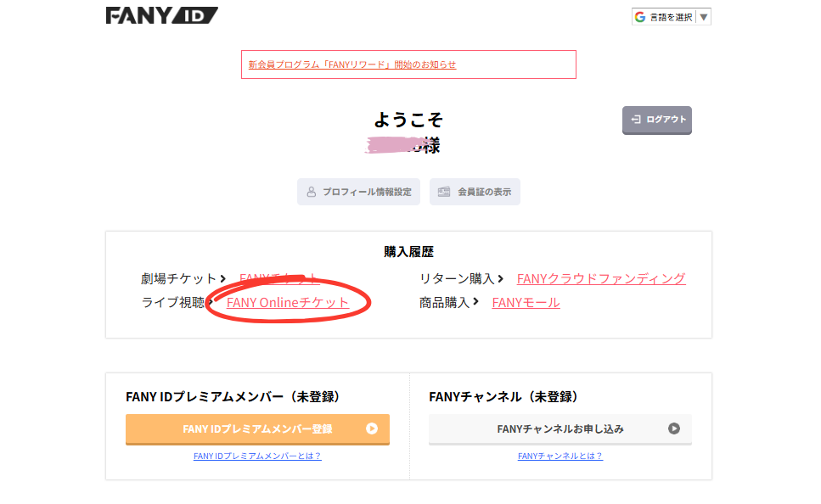Click the FANY ID logo
821x504 pixels.
pos(162,15)
